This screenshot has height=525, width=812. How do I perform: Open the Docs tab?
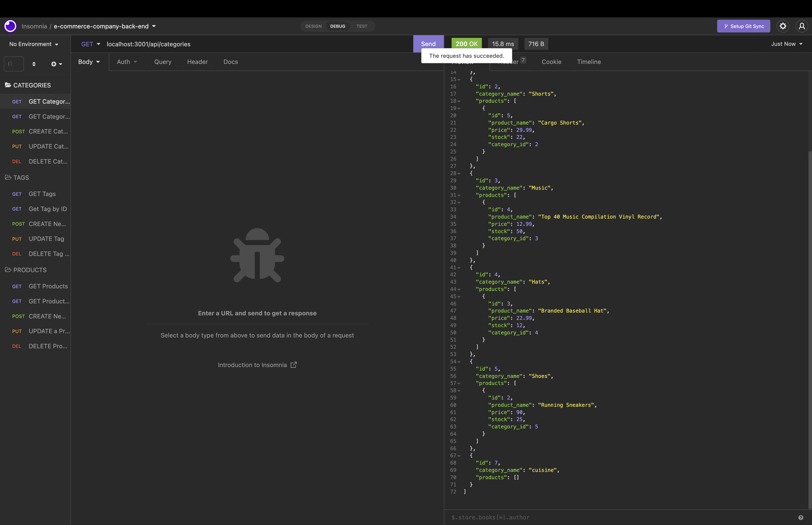(x=231, y=62)
